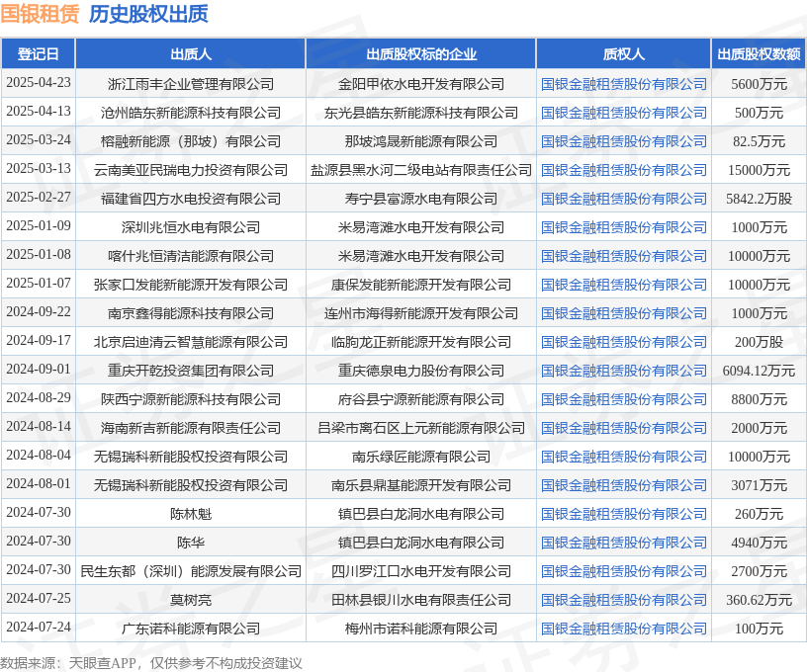This screenshot has width=807, height=672.
Task: Click target company 府谷县宁源新能源有限公司
Action: [421, 399]
